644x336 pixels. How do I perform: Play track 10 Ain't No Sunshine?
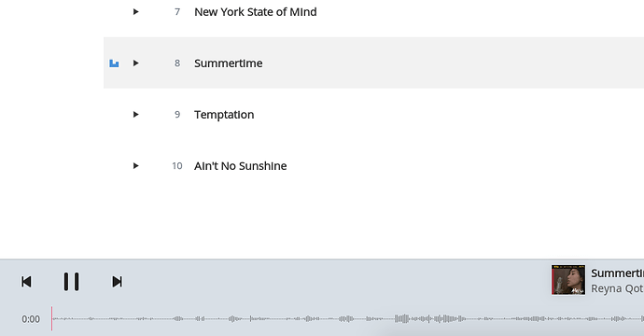[136, 166]
